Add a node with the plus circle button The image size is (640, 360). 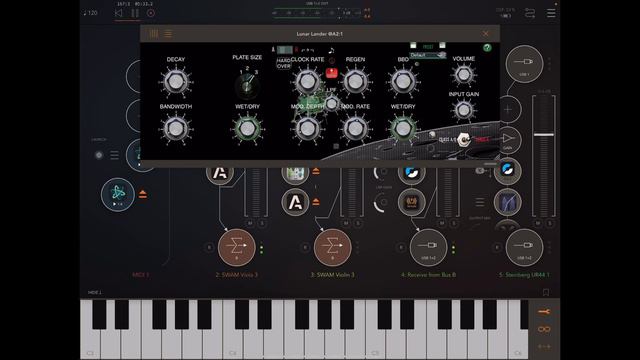pos(508,109)
